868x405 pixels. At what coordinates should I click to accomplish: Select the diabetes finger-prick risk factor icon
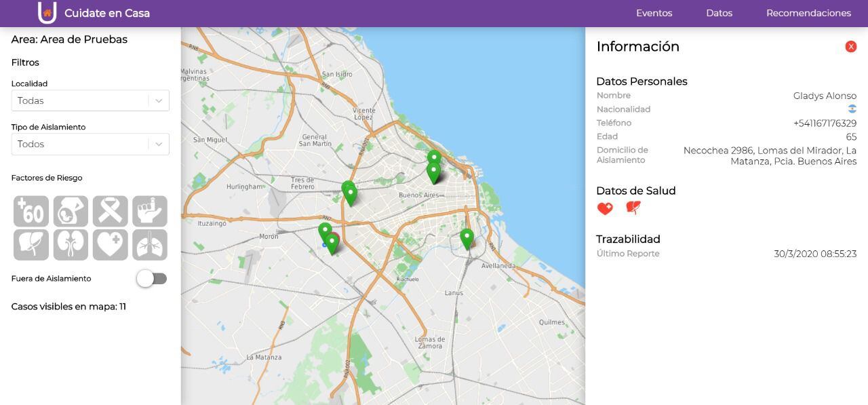[x=149, y=211]
